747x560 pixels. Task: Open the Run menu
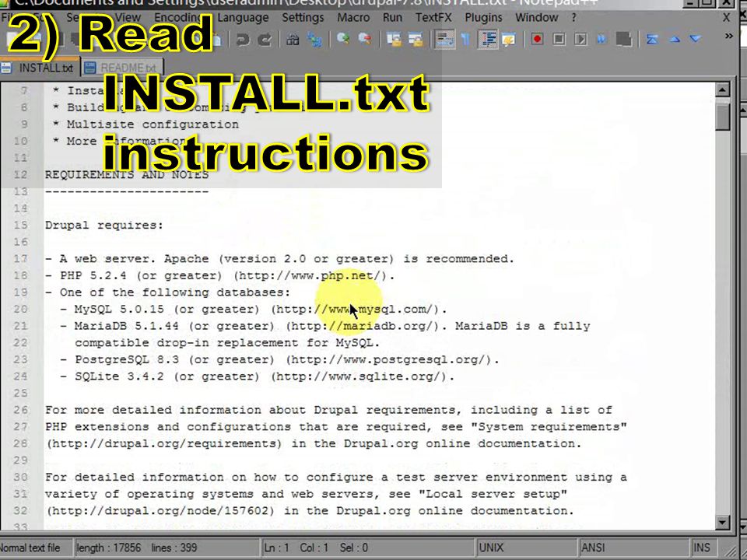[x=392, y=18]
